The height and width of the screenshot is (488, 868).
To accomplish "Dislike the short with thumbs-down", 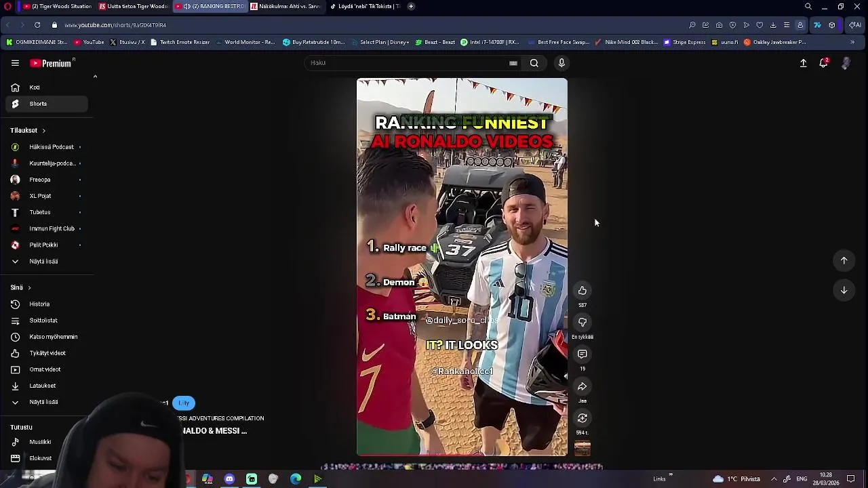I will tap(583, 323).
